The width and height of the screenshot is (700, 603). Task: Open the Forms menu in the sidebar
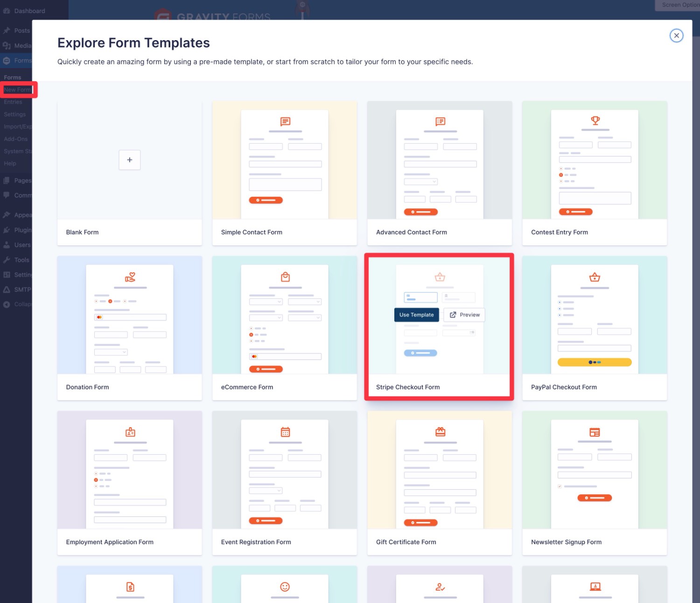click(16, 60)
